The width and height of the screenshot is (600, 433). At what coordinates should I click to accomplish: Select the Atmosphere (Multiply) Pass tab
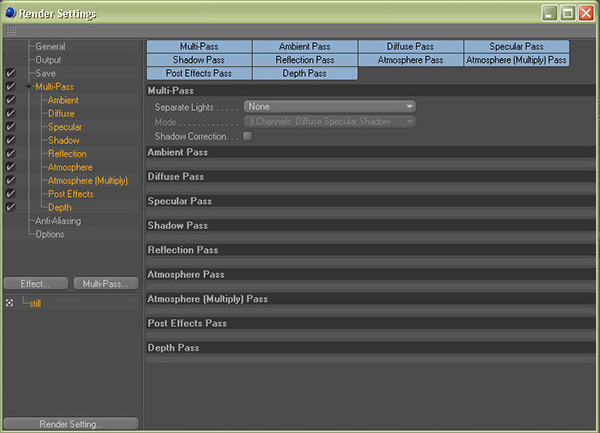point(516,60)
